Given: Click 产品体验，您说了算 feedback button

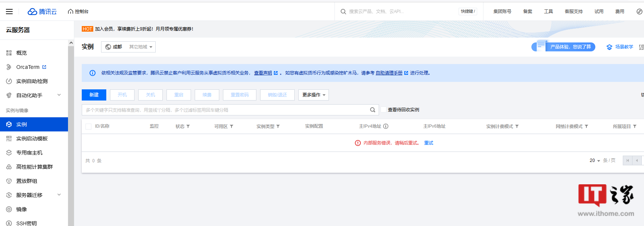Looking at the screenshot, I should [563, 47].
